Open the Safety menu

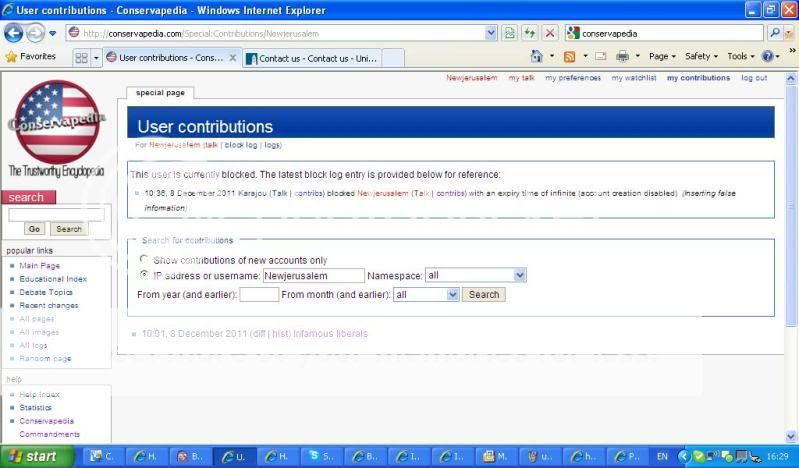701,56
